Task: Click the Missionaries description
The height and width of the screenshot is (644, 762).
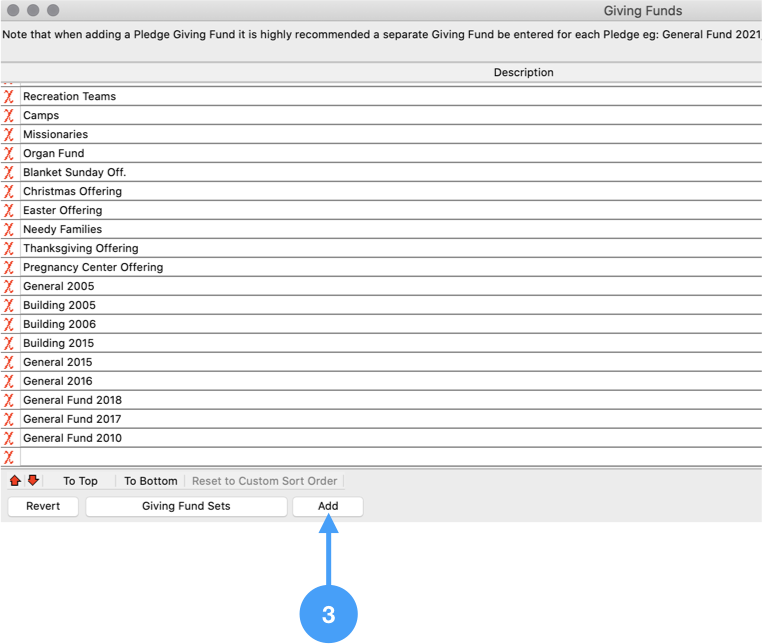Action: [55, 134]
